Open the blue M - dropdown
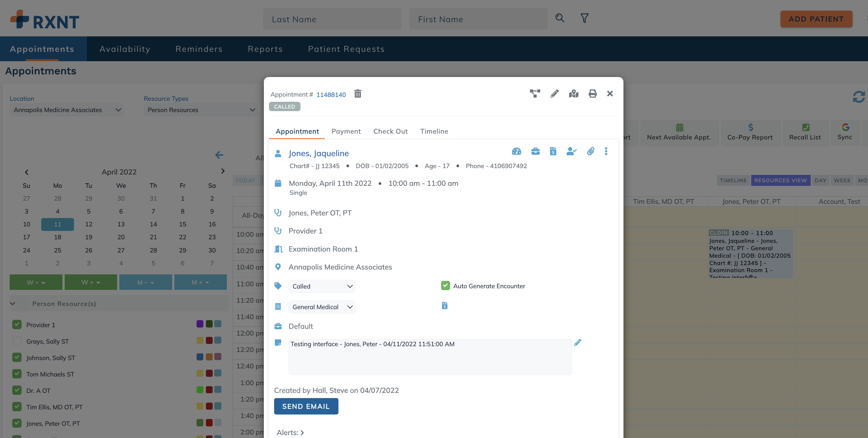 145,282
